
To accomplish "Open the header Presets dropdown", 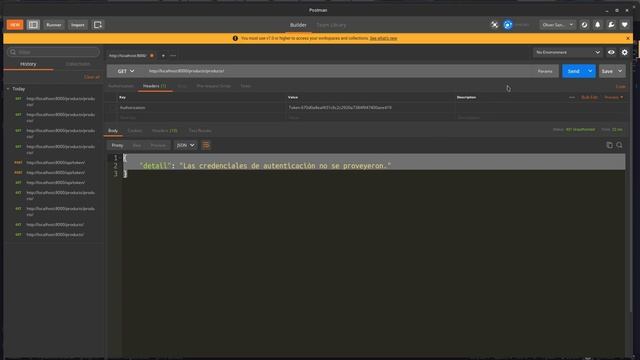I will (x=613, y=98).
